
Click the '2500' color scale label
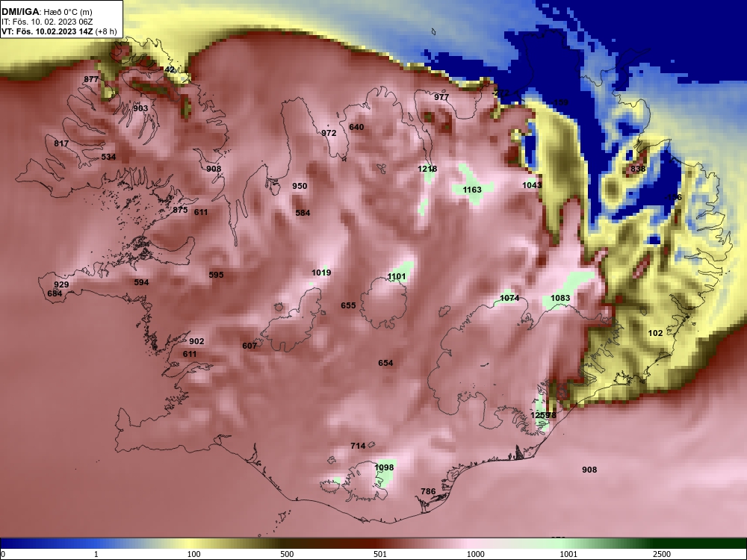click(x=662, y=554)
